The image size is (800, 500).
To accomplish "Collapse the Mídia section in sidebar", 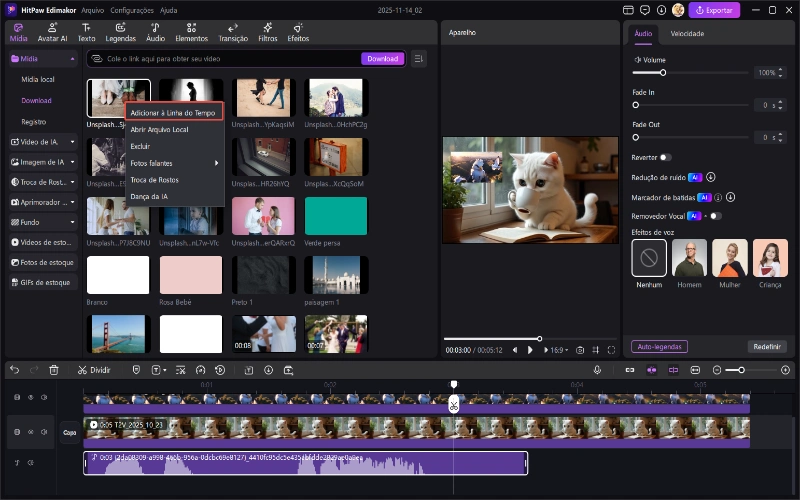I will point(72,59).
